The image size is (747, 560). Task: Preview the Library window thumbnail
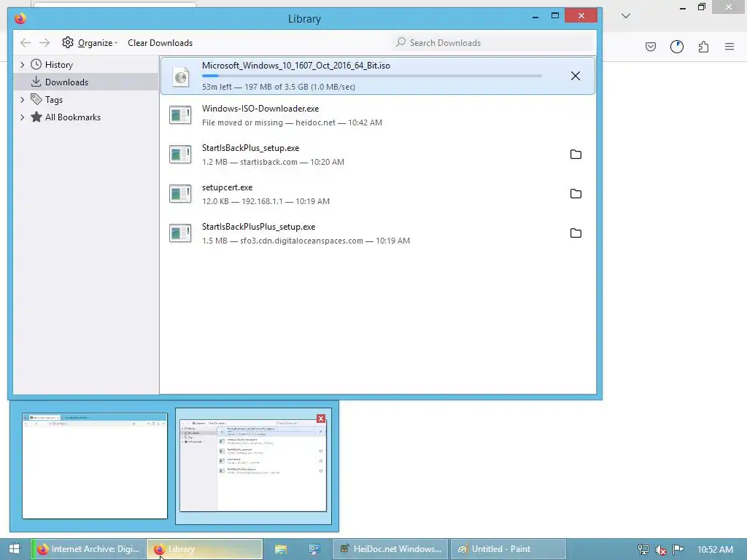(253, 466)
